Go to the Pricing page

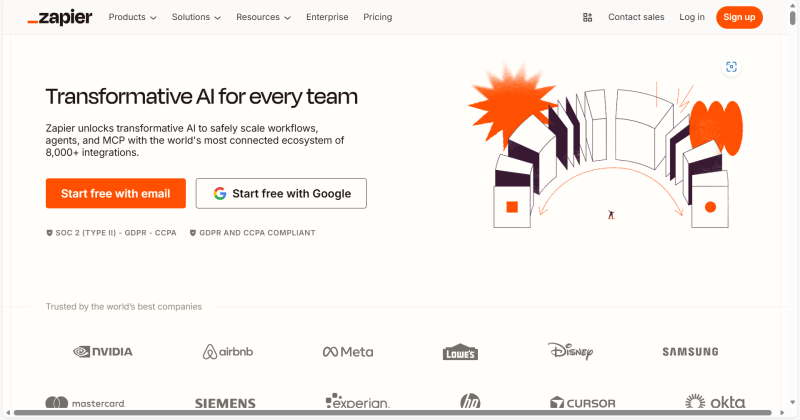tap(378, 17)
